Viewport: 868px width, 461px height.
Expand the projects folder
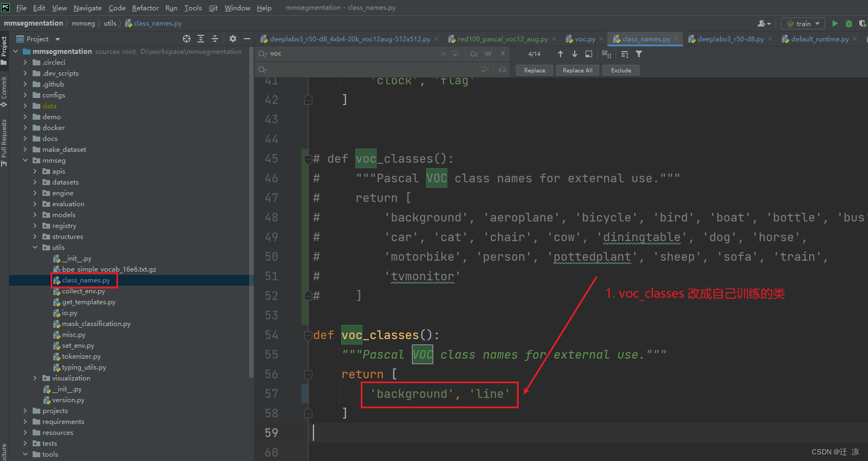tap(25, 411)
